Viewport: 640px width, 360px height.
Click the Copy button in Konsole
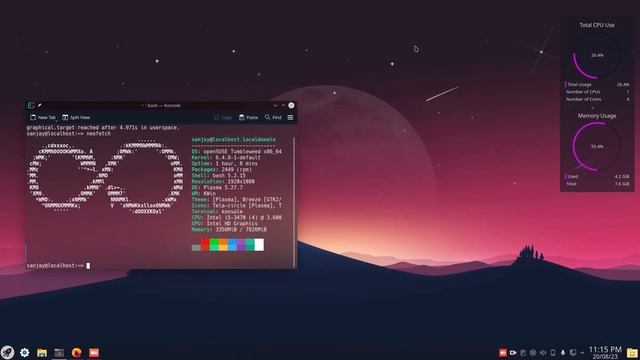pos(223,118)
